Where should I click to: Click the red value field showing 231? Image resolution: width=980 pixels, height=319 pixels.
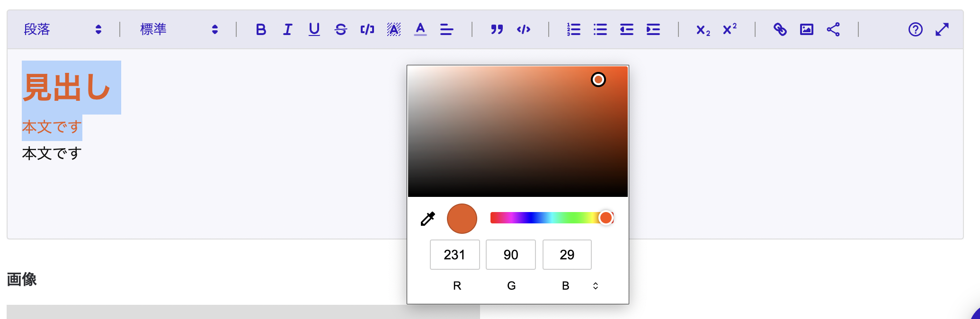[454, 255]
